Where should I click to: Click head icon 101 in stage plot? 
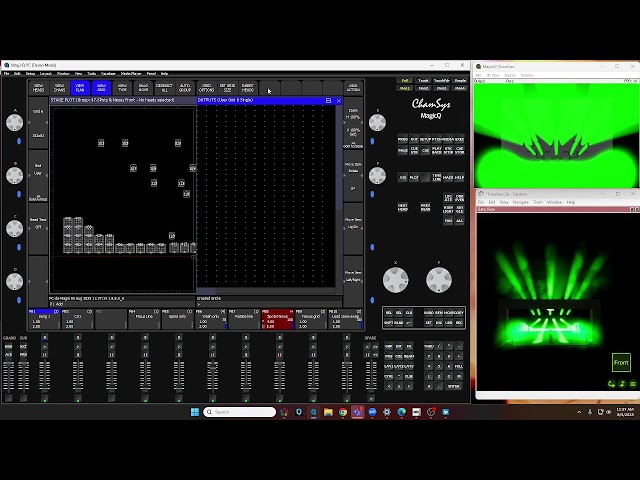pos(101,143)
